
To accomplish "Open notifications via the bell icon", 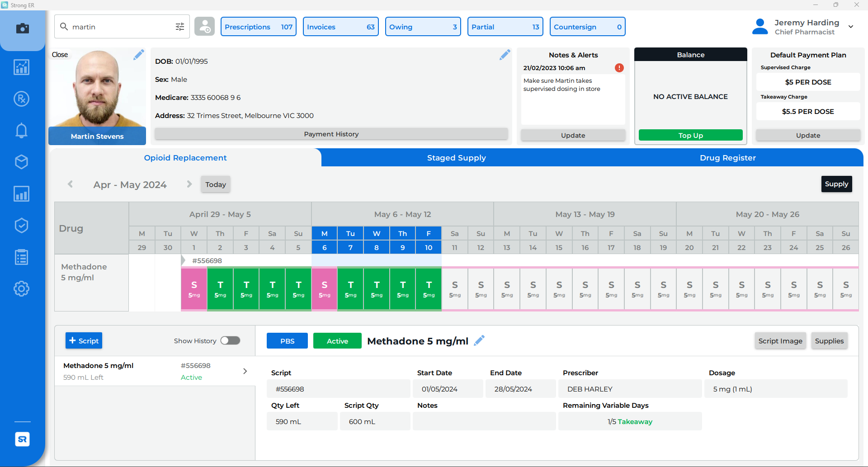I will [22, 130].
